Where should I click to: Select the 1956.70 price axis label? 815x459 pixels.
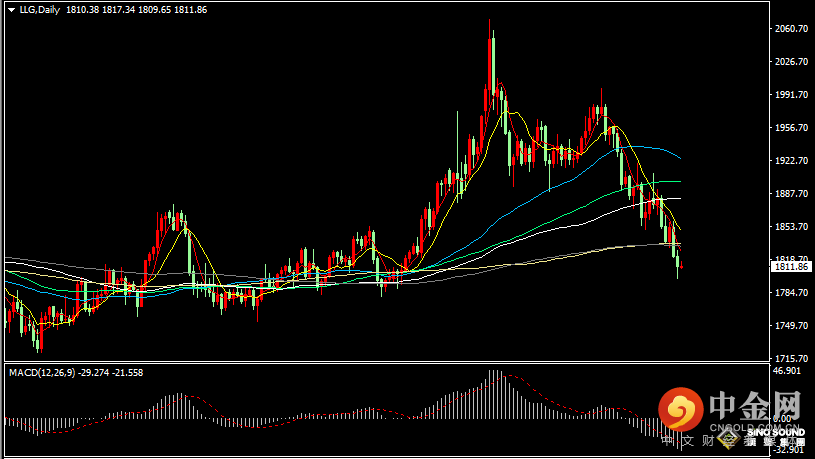[x=791, y=128]
